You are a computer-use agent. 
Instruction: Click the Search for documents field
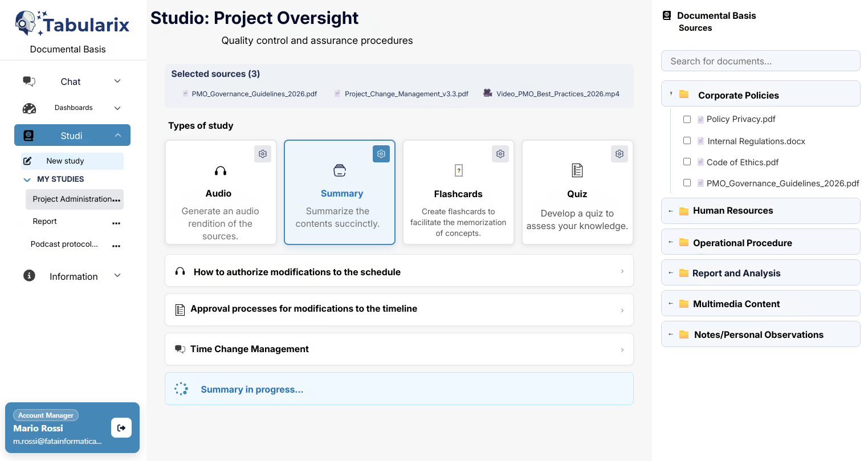pos(760,61)
